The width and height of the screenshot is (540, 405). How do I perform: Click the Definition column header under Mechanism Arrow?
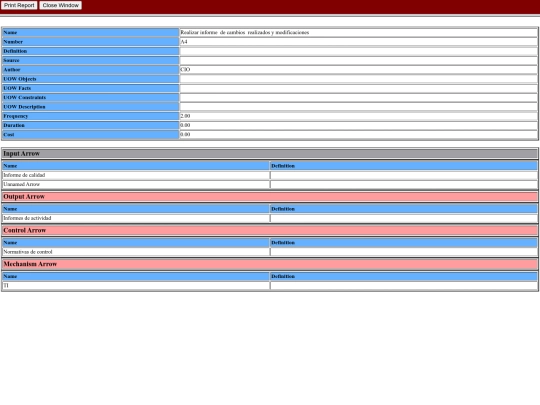click(404, 276)
